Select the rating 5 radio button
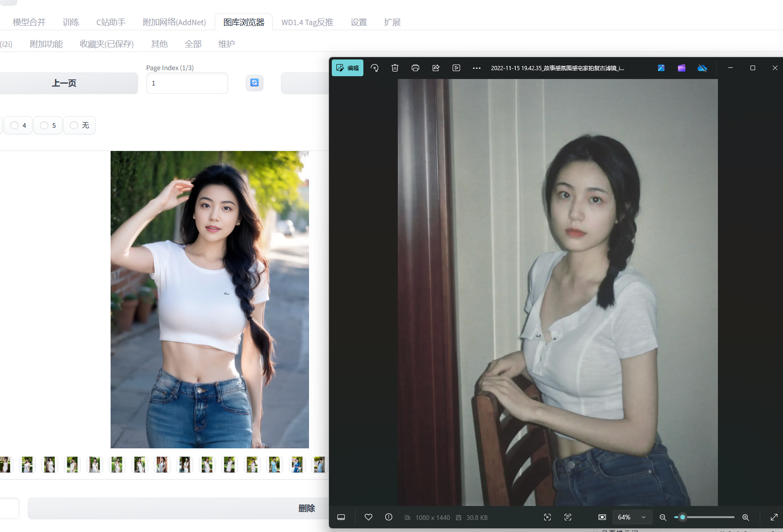Image resolution: width=783 pixels, height=532 pixels. click(x=44, y=125)
